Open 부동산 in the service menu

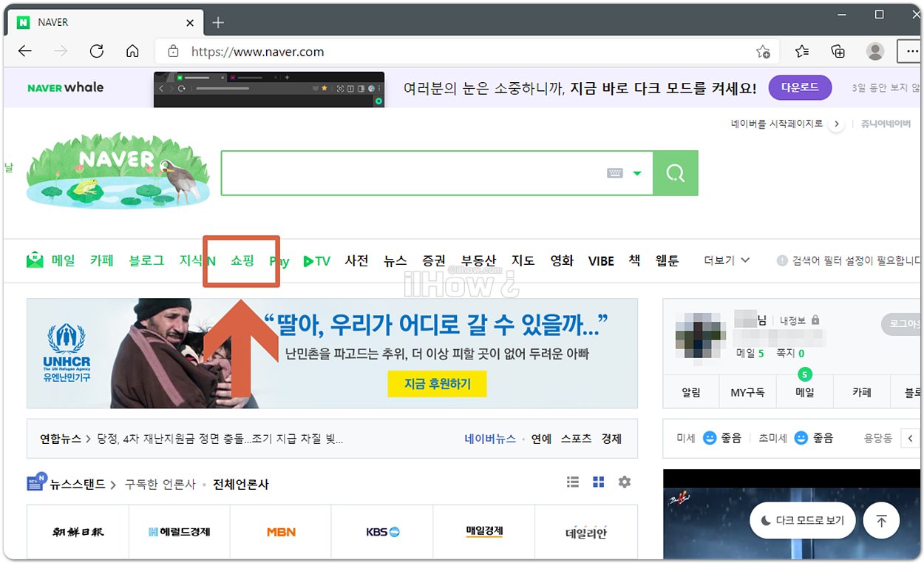479,260
